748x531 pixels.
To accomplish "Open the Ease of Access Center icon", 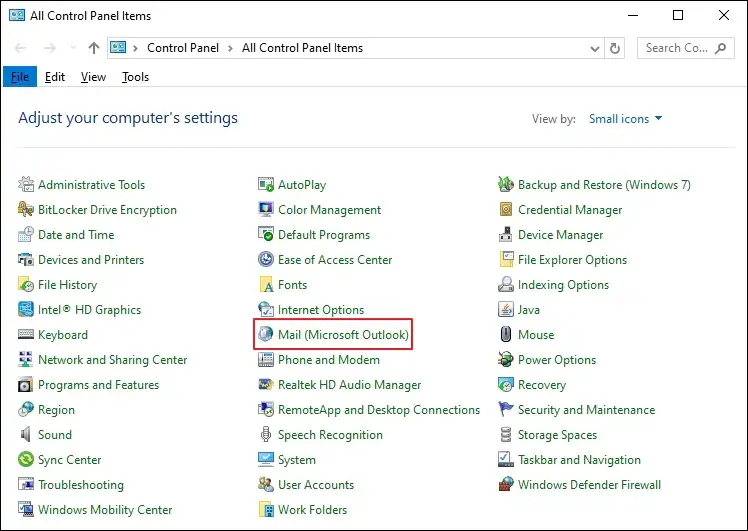I will pos(266,260).
